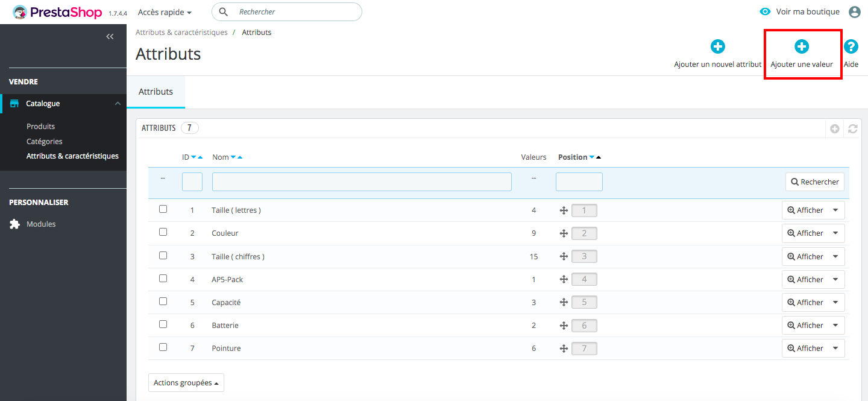Click the Ajouter une valeur plus icon
868x401 pixels.
click(802, 46)
